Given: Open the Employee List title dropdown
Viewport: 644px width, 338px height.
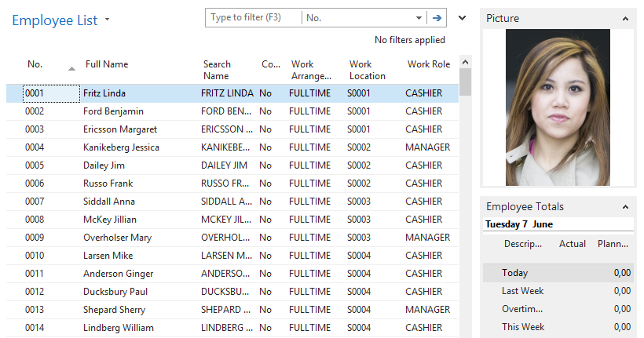Looking at the screenshot, I should click(x=108, y=19).
